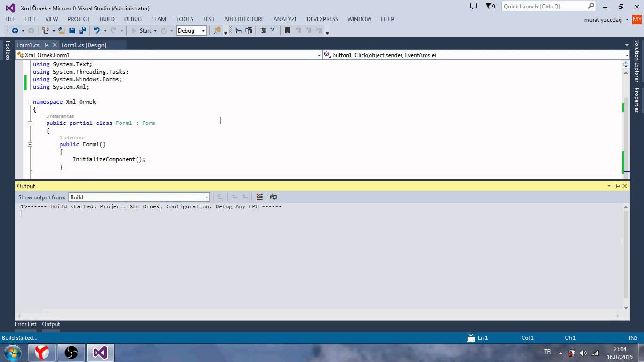Click the Visual Studio taskbar icon
The image size is (644, 362).
[100, 352]
